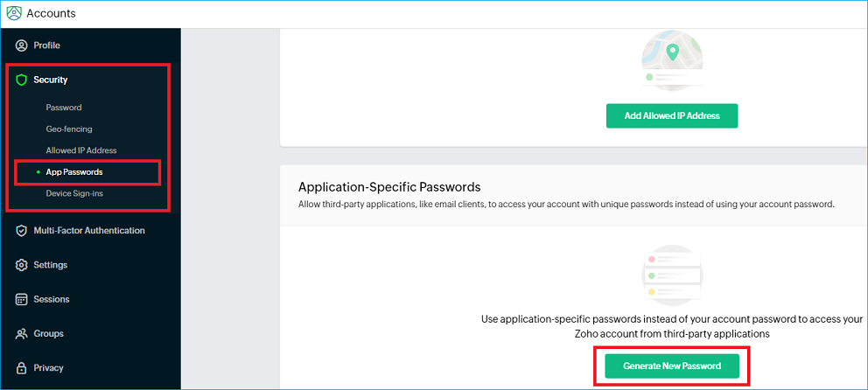Click the Profile person icon
868x390 pixels.
click(x=22, y=45)
